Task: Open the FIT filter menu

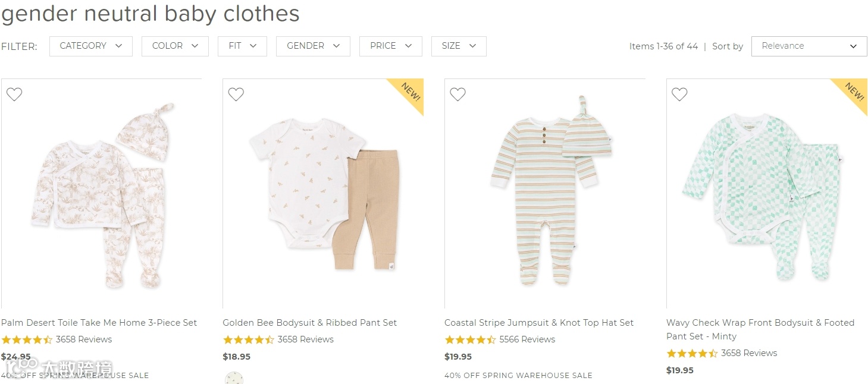Action: 242,46
